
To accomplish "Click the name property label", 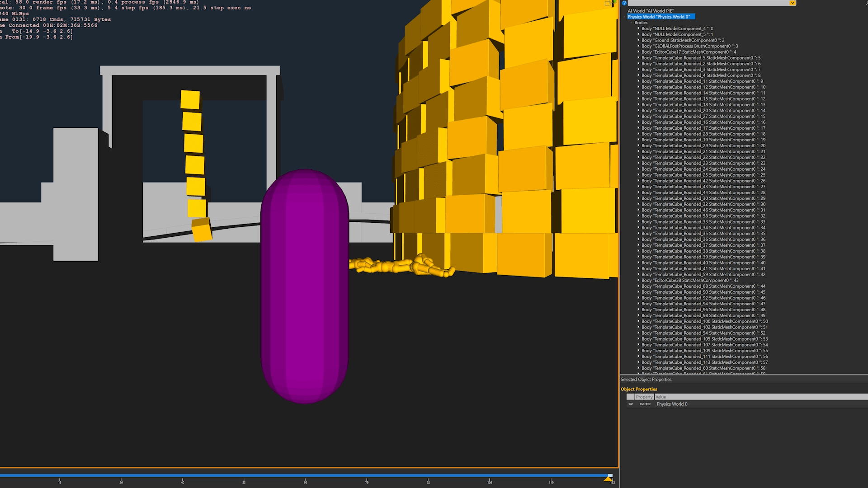I will coord(645,404).
